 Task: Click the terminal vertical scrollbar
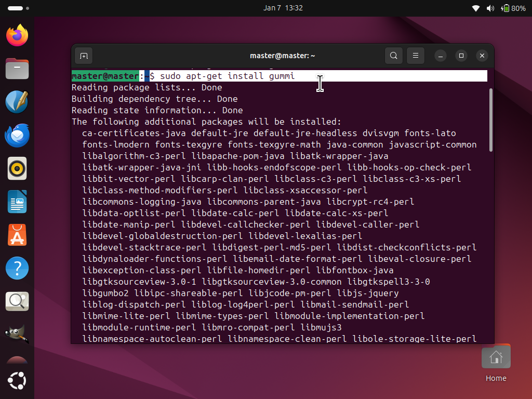tap(490, 120)
